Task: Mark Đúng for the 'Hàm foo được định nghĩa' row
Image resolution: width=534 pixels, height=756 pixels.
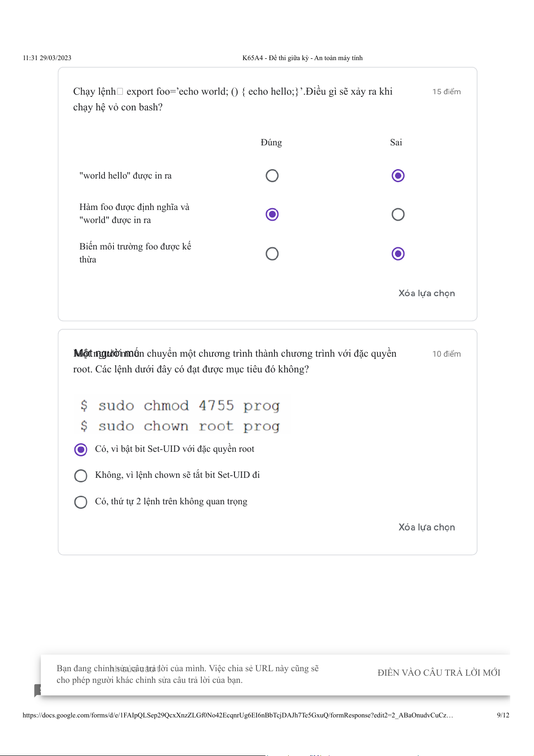Action: 272,214
